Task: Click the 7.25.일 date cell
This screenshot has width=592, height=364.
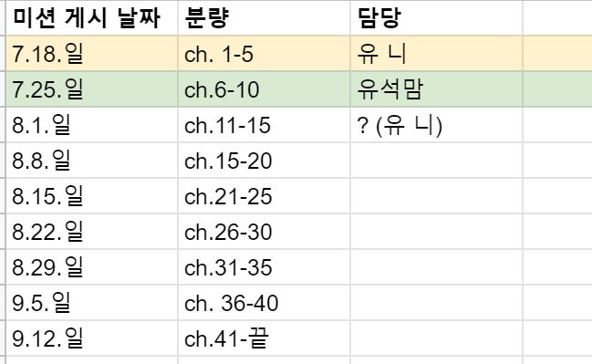Action: pyautogui.click(x=92, y=89)
